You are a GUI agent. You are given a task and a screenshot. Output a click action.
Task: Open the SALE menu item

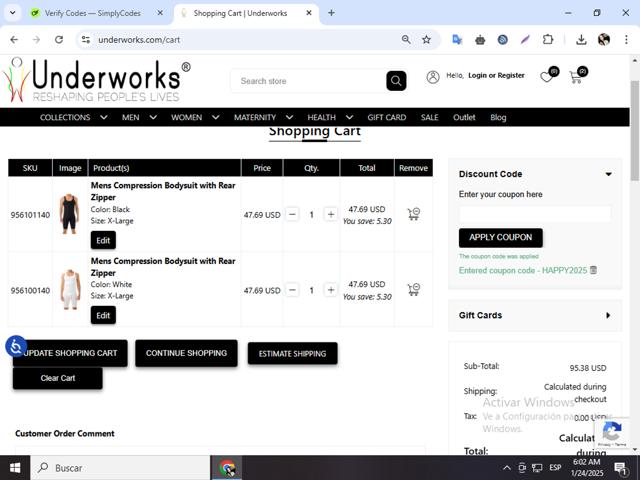tap(429, 118)
